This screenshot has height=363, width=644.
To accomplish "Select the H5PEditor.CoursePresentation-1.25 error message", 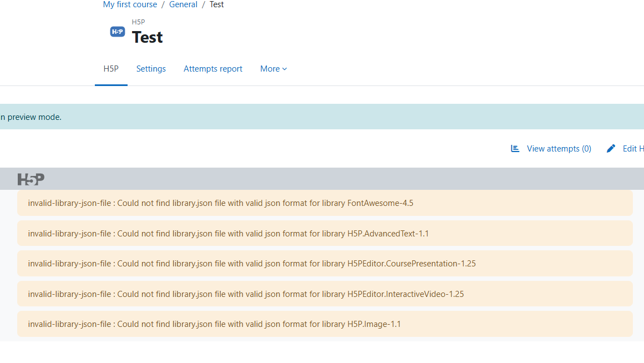I will [x=325, y=264].
